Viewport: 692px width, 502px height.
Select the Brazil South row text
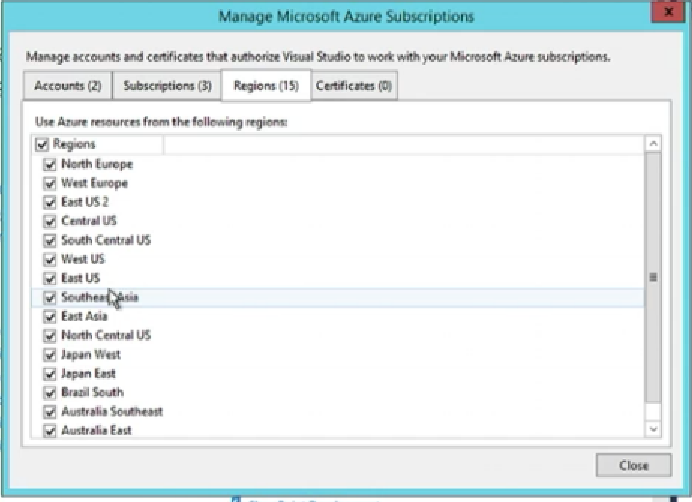(92, 393)
